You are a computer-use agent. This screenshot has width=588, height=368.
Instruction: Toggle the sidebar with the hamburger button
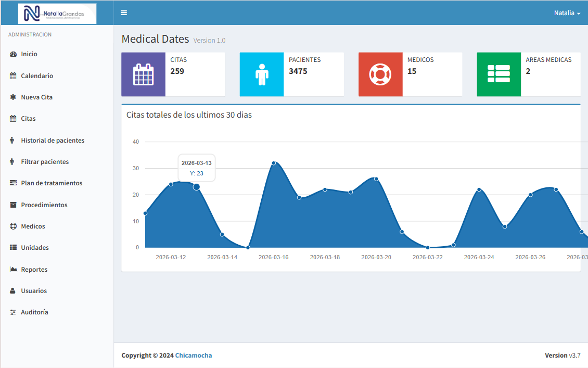click(x=124, y=12)
